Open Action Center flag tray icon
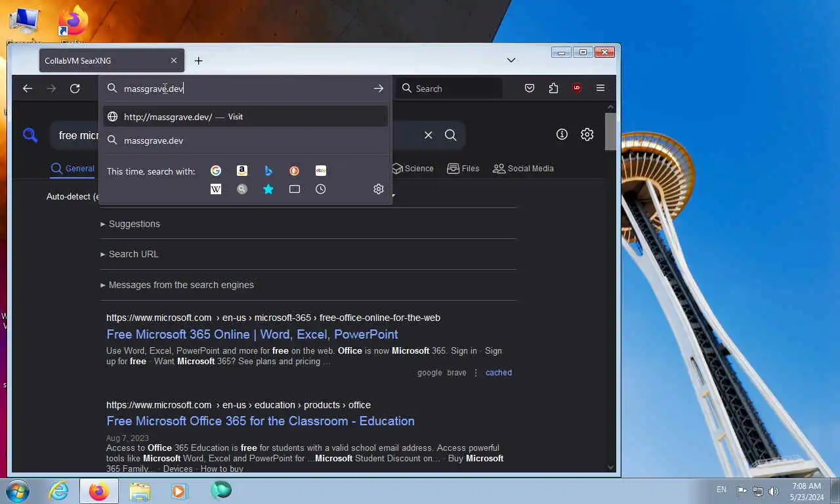The width and height of the screenshot is (840, 504). pyautogui.click(x=742, y=491)
